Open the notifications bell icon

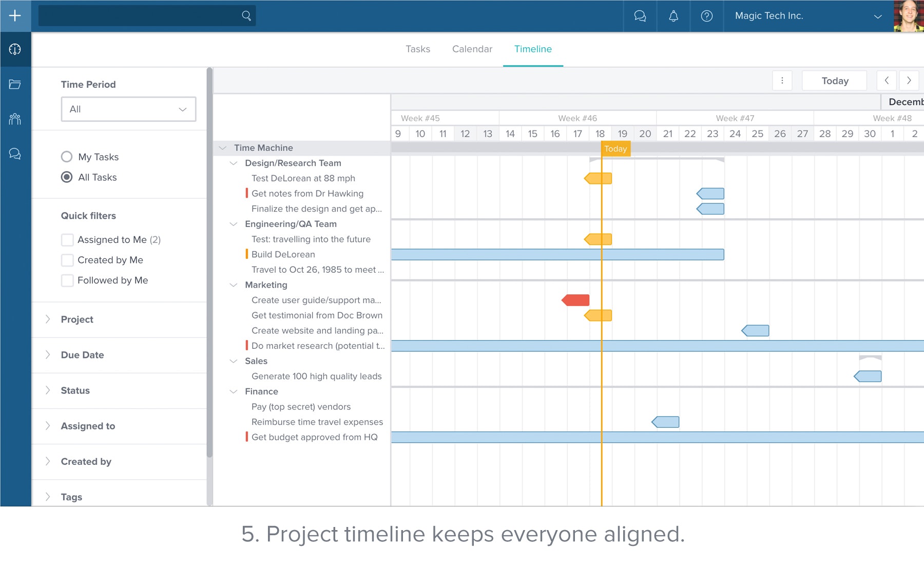point(673,16)
